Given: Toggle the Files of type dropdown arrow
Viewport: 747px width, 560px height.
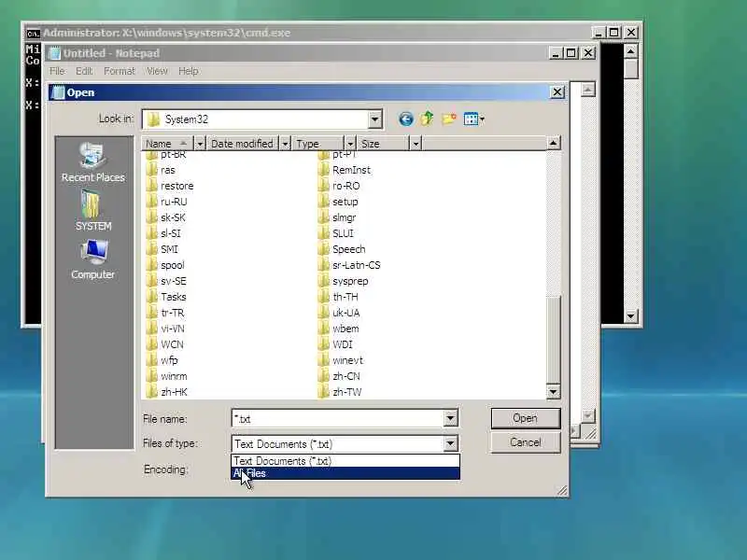Looking at the screenshot, I should (450, 444).
